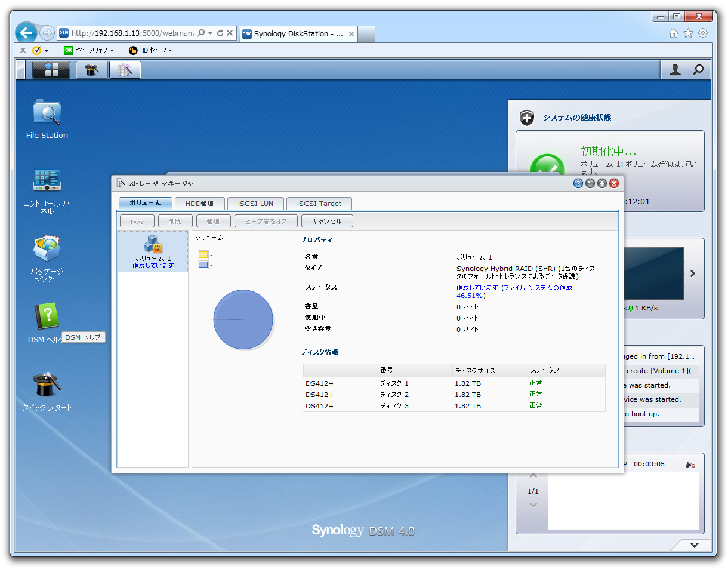The image size is (728, 572).
Task: Show next widget page with right chevron
Action: (693, 273)
